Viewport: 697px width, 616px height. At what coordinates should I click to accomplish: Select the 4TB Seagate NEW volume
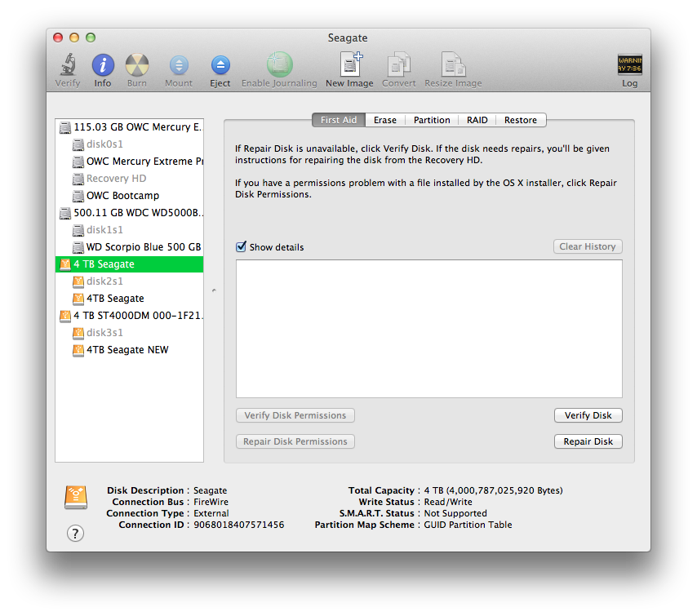pyautogui.click(x=129, y=350)
